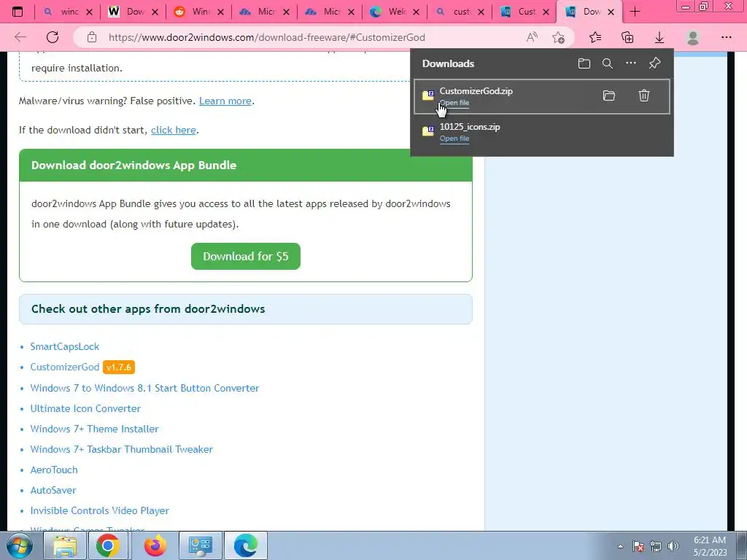Image resolution: width=747 pixels, height=560 pixels.
Task: Show CustomizerGod.zip in folder
Action: tap(609, 96)
